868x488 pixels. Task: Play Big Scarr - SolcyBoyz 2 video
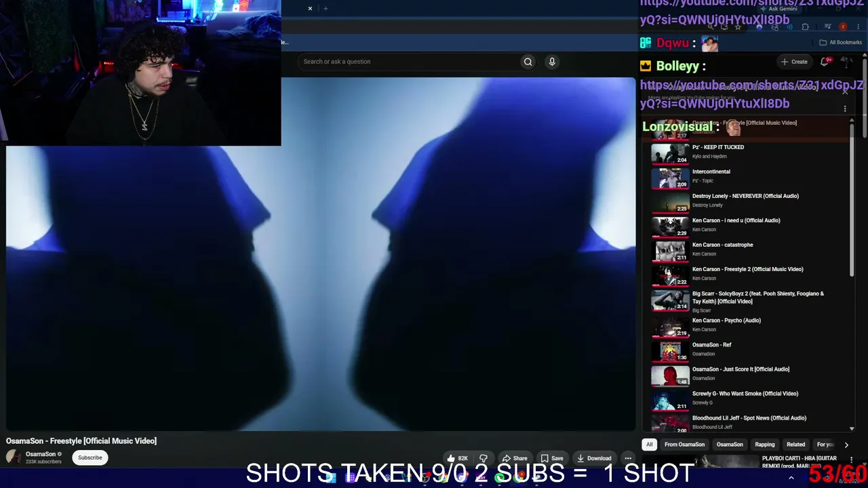pos(758,298)
